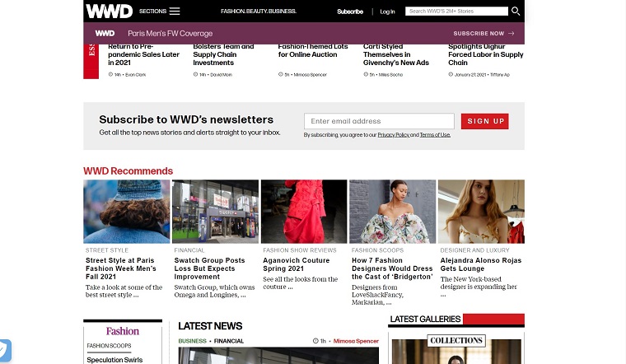Click the Subscribe link in header
Screen dimensions: 626x364
(350, 12)
